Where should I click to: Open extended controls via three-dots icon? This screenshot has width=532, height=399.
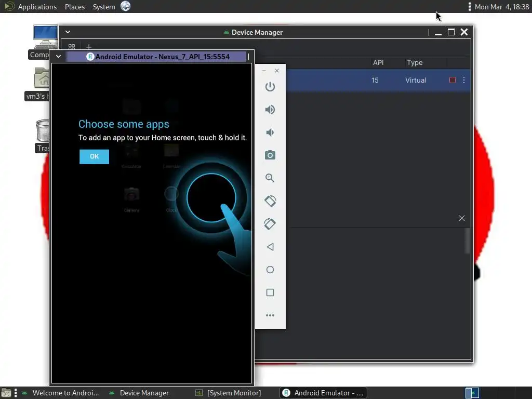(x=270, y=315)
